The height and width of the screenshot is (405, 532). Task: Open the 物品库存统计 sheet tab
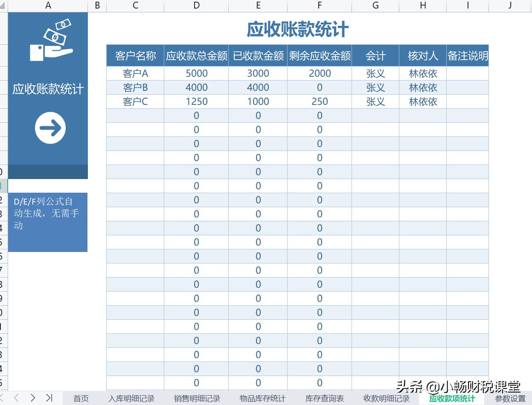pyautogui.click(x=262, y=398)
